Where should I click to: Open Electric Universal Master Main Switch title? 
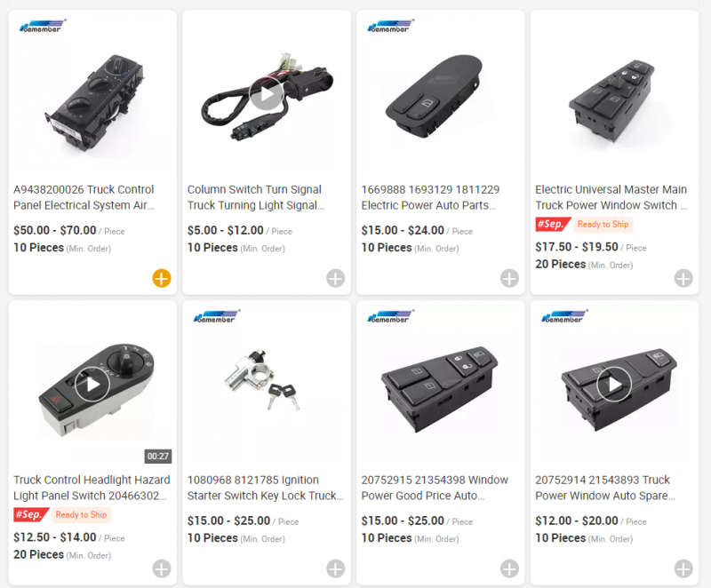click(611, 197)
